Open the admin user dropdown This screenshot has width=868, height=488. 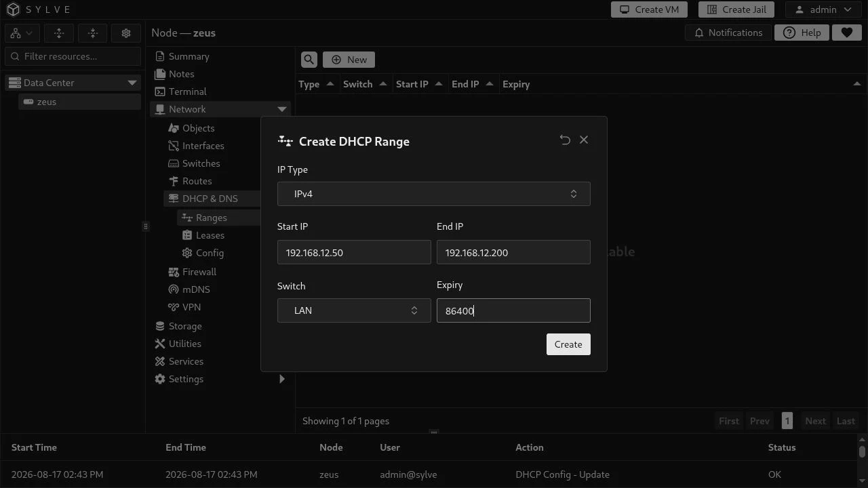[x=823, y=9]
